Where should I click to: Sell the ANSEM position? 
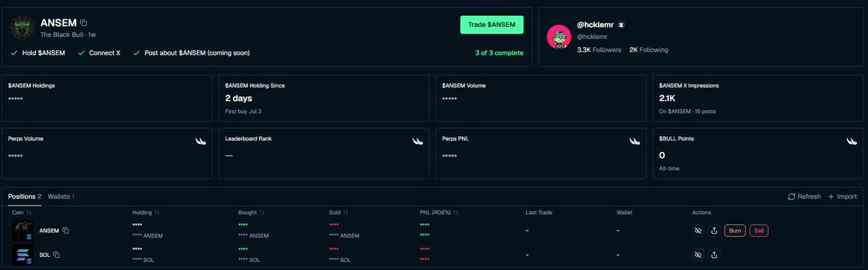pos(759,230)
